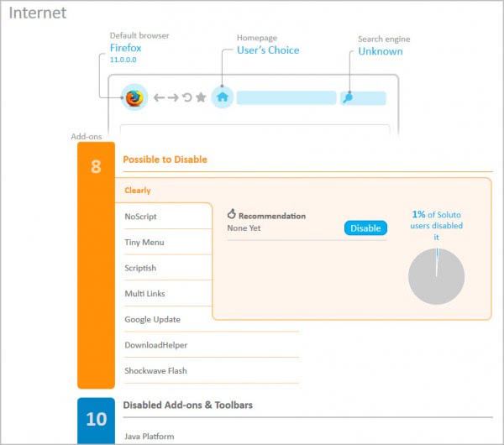
Task: Click the back arrow icon
Action: click(x=159, y=97)
